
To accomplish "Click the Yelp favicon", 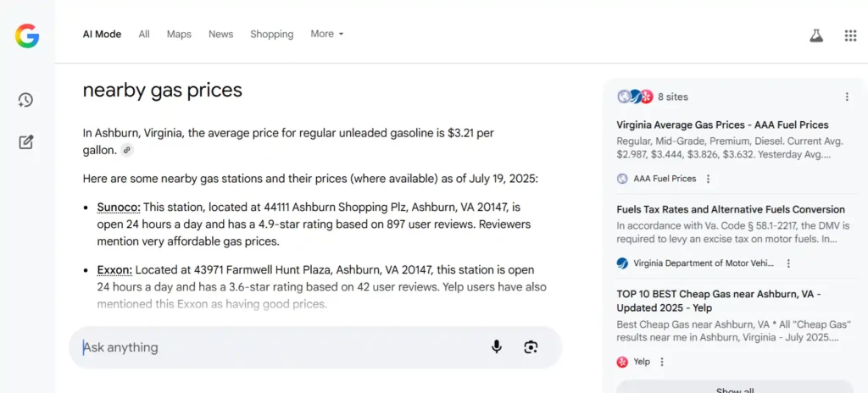I will [x=622, y=362].
